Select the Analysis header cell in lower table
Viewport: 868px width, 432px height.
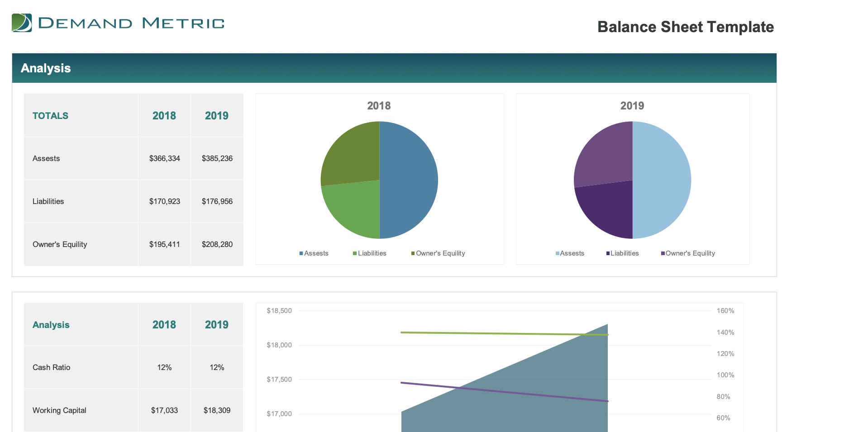[81, 324]
